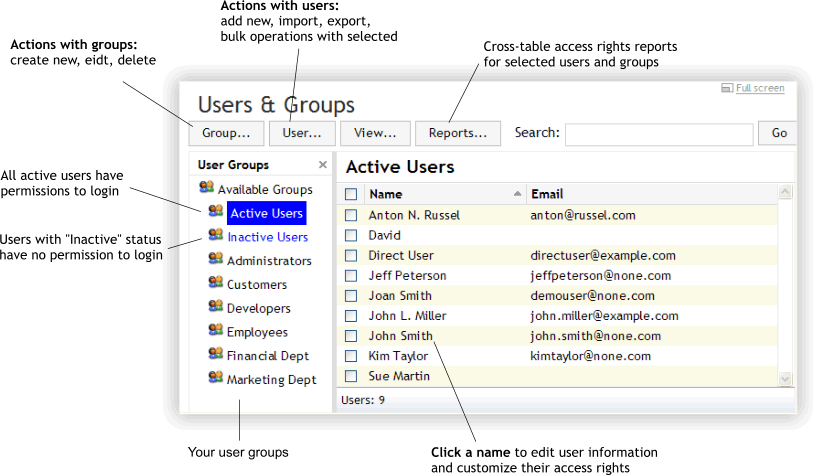This screenshot has height=475, width=833.
Task: Click the Active Users group icon
Action: click(x=215, y=212)
